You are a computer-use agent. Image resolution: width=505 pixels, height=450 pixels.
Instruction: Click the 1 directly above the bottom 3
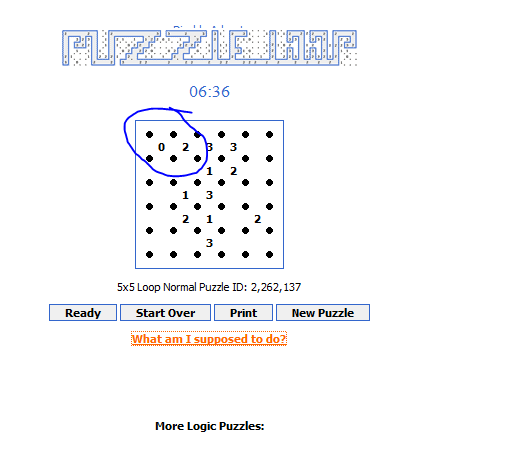coord(209,219)
